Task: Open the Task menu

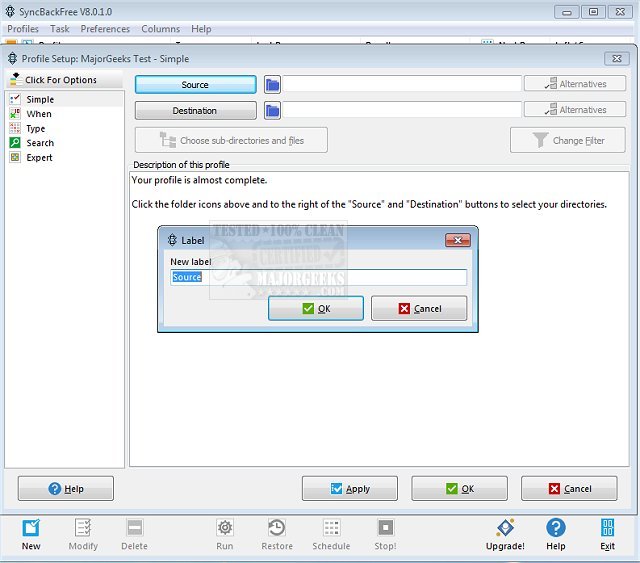Action: (60, 29)
